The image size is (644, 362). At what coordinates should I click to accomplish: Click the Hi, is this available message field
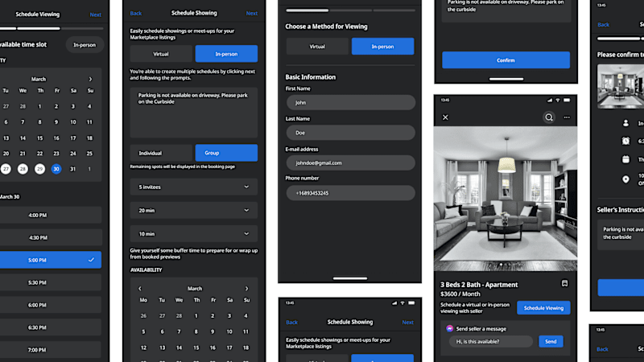491,341
